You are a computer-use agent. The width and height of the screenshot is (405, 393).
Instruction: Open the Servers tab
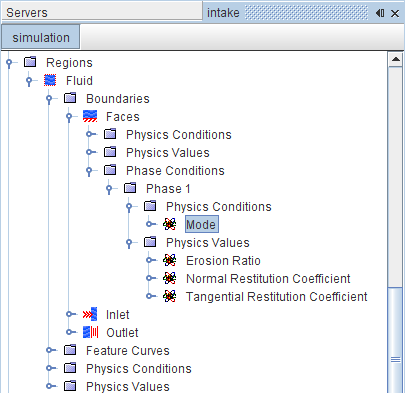[27, 13]
